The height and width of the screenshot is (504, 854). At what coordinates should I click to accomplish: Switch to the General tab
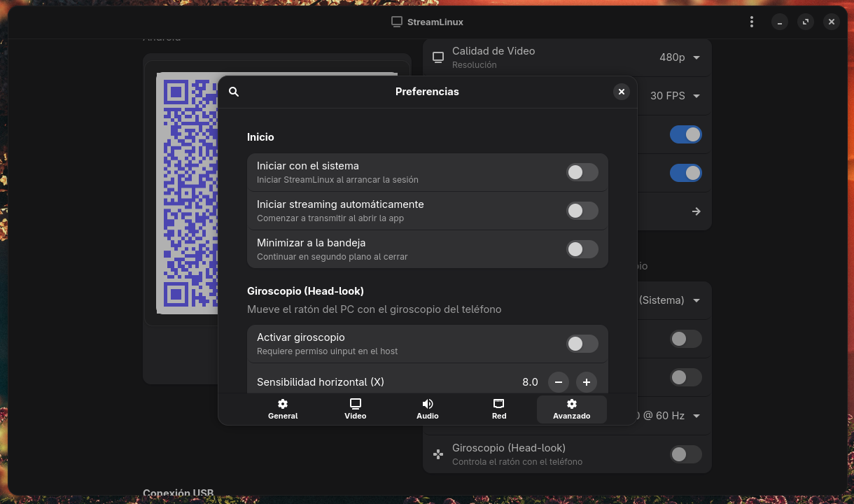[283, 409]
